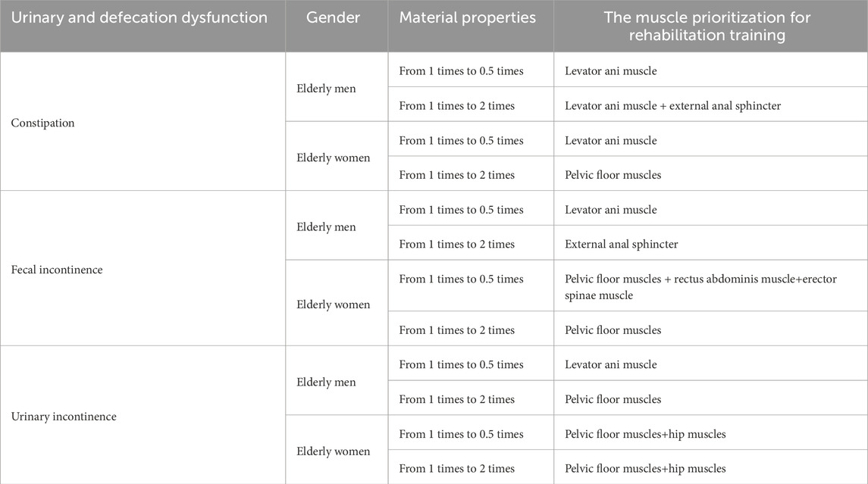868x484 pixels.
Task: Click the 'Urinary and defecation dysfunction' column header
Action: [x=139, y=17]
